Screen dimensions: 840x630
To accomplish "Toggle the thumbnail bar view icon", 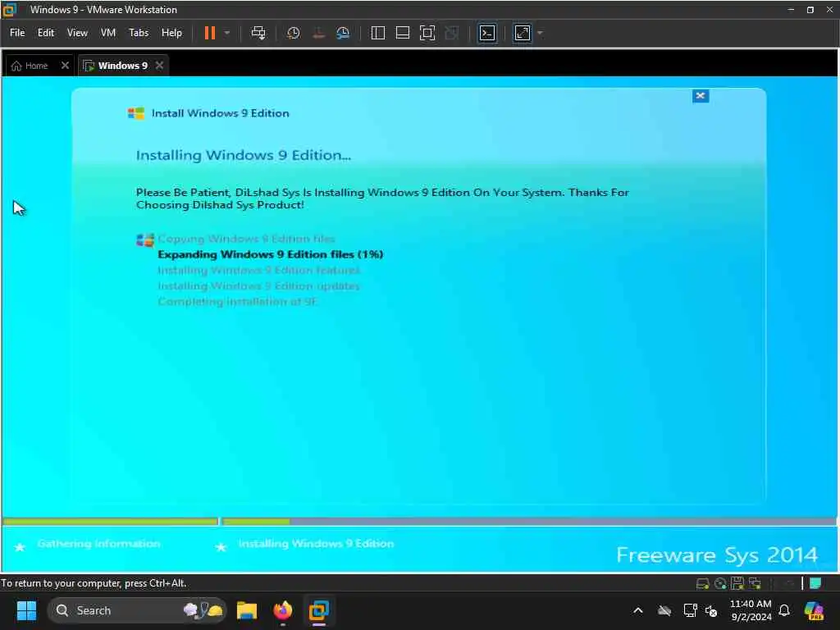I will [x=402, y=33].
